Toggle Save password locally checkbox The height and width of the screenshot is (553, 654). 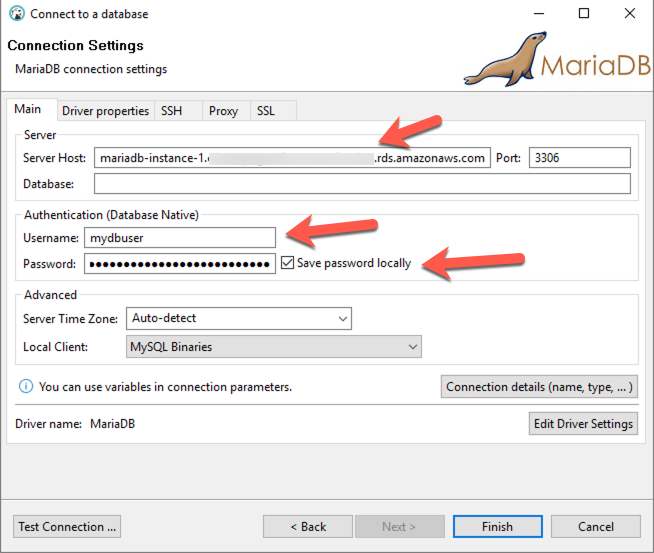tap(287, 263)
